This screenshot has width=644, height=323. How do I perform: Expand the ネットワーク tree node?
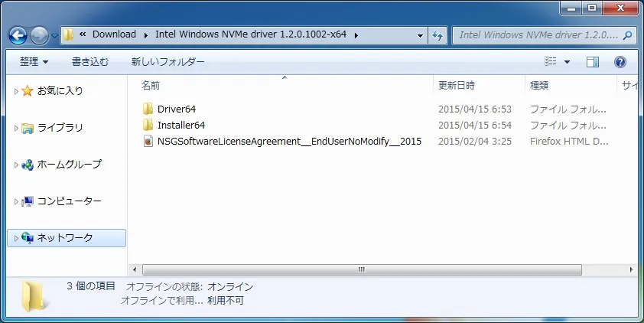pyautogui.click(x=16, y=238)
